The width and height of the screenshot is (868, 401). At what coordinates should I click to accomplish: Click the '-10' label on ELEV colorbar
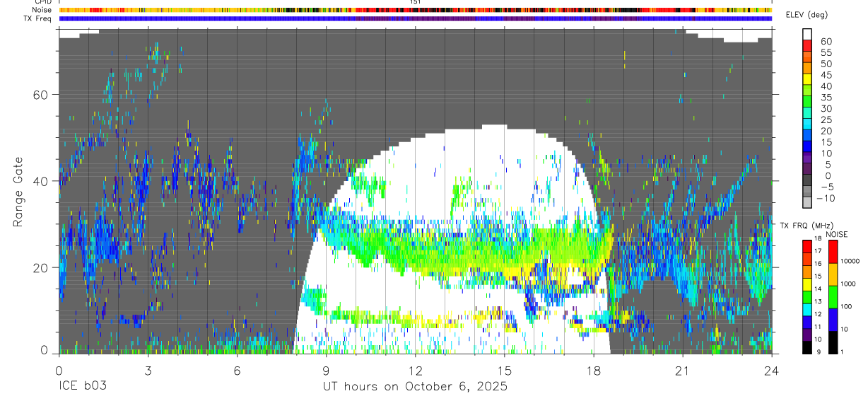click(x=827, y=198)
